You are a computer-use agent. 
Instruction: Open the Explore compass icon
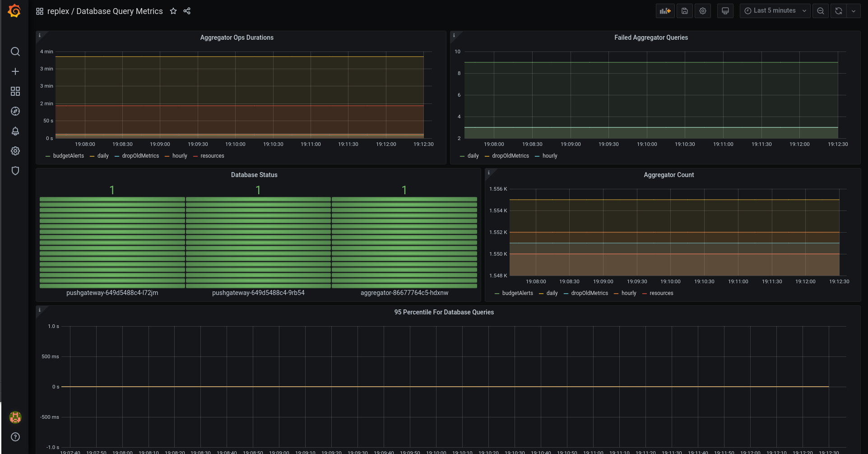coord(15,111)
